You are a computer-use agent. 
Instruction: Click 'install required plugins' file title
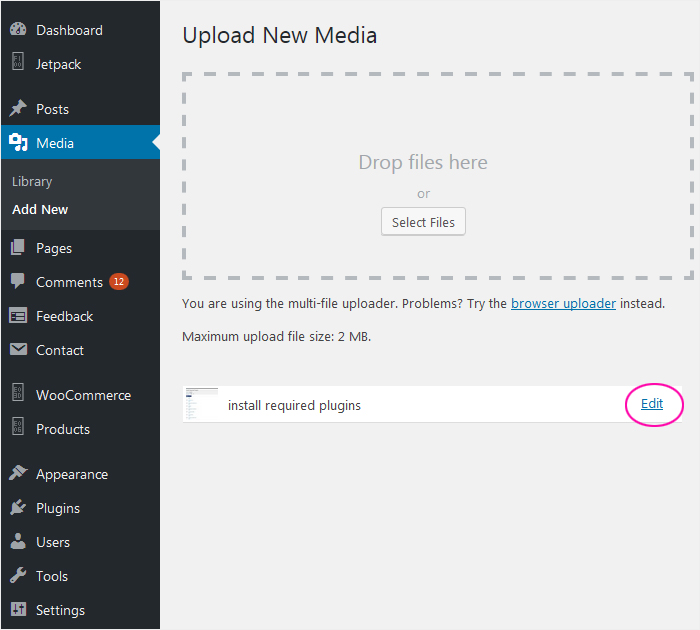coord(294,405)
